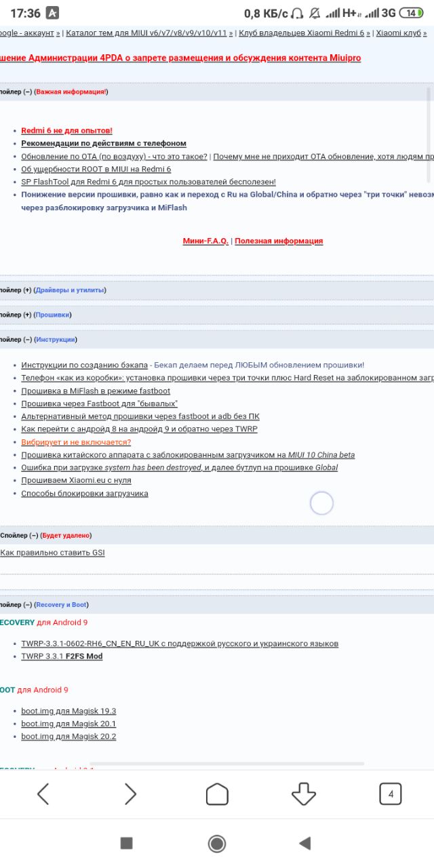This screenshot has height=868, width=434.
Task: Open Обновление по OTA (по воздуху) link
Action: 114,156
